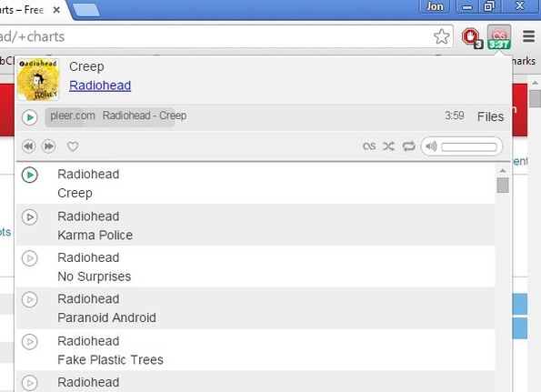
Task: Toggle shuffle mode
Action: point(388,146)
